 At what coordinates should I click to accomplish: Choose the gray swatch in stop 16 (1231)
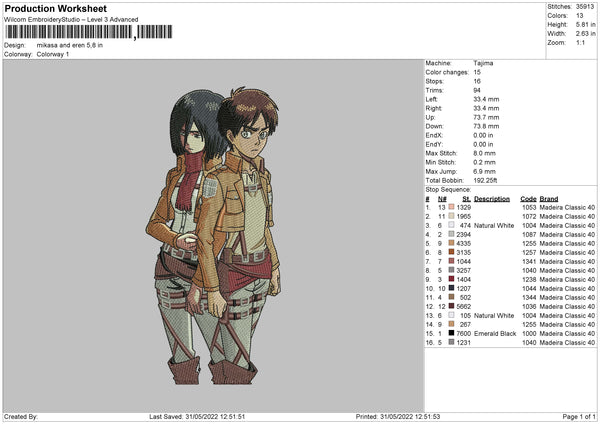(x=452, y=342)
